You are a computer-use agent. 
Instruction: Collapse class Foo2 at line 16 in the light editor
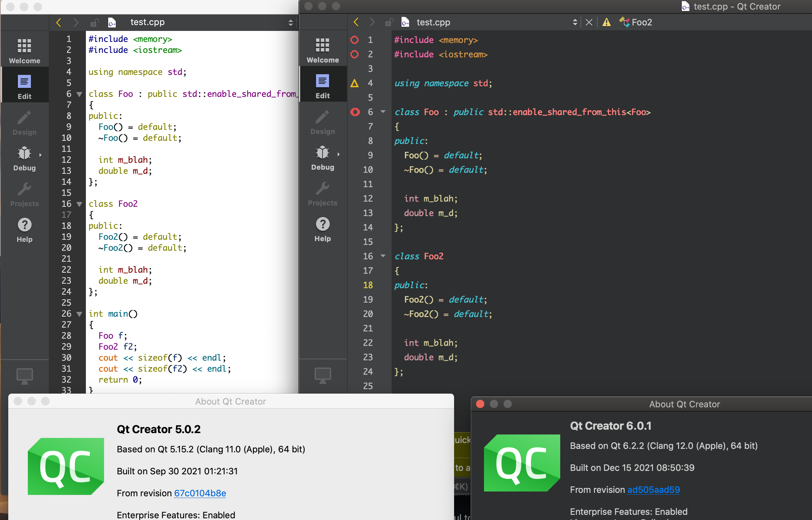pos(79,204)
